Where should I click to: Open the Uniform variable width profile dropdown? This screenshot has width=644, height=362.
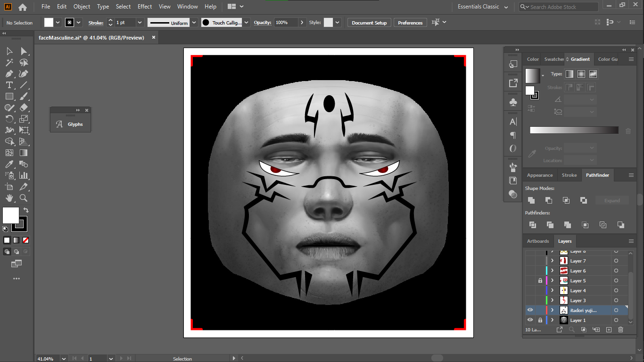[x=194, y=23]
